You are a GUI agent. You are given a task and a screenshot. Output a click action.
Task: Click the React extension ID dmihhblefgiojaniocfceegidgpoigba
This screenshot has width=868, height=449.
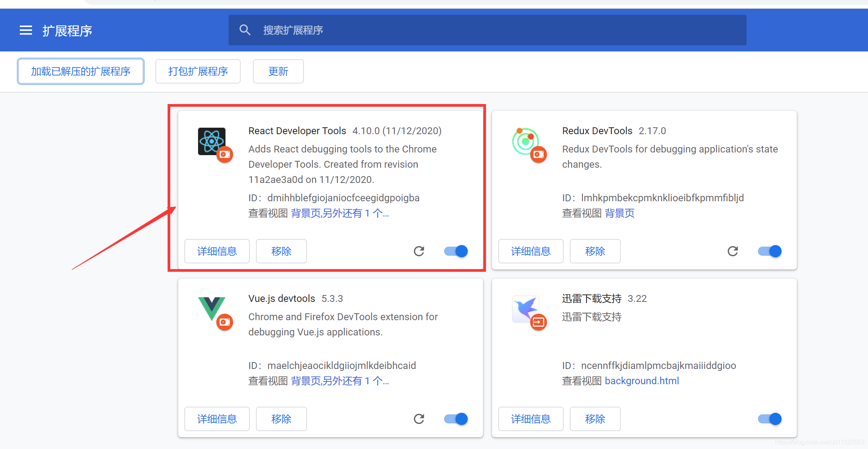[x=343, y=198]
